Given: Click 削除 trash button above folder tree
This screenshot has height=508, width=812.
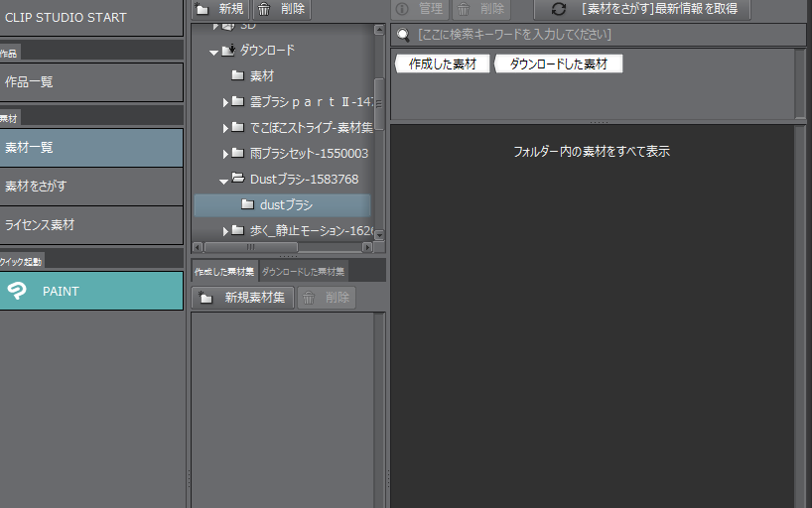Looking at the screenshot, I should (x=282, y=9).
